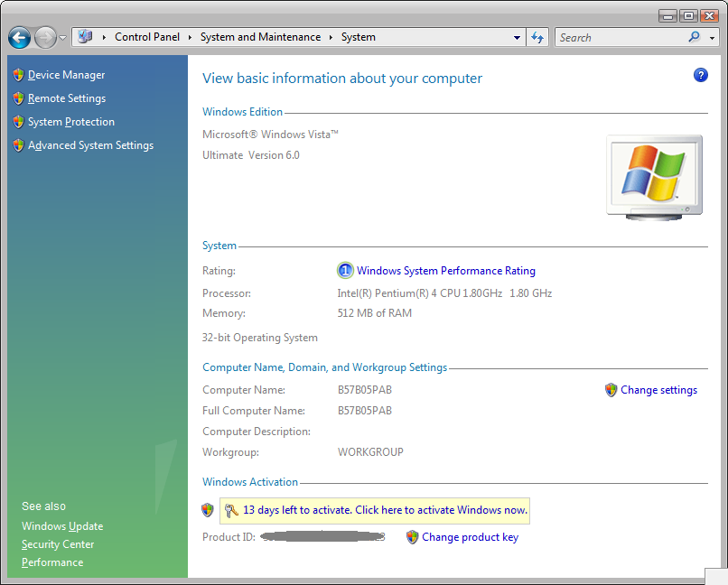Click the Windows logo monitor image

coord(655,177)
